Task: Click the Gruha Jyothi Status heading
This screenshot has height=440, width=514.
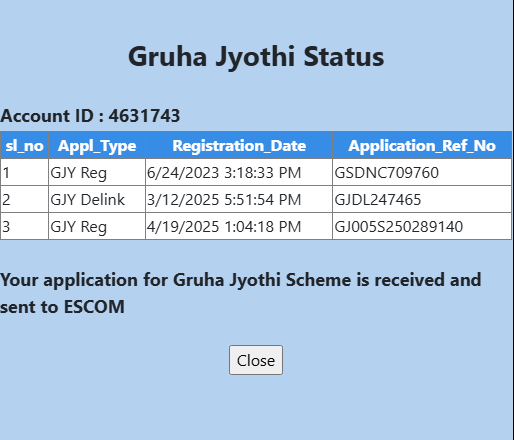Action: coord(256,57)
